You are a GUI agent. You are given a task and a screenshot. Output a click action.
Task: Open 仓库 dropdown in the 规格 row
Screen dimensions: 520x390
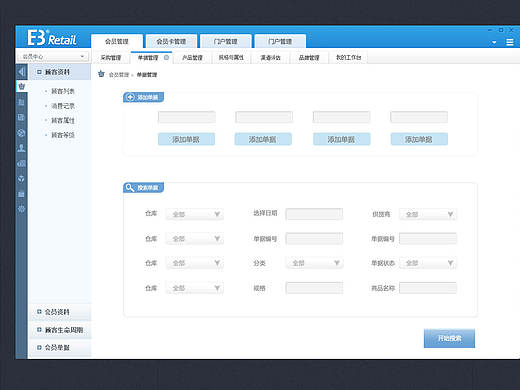pos(195,288)
